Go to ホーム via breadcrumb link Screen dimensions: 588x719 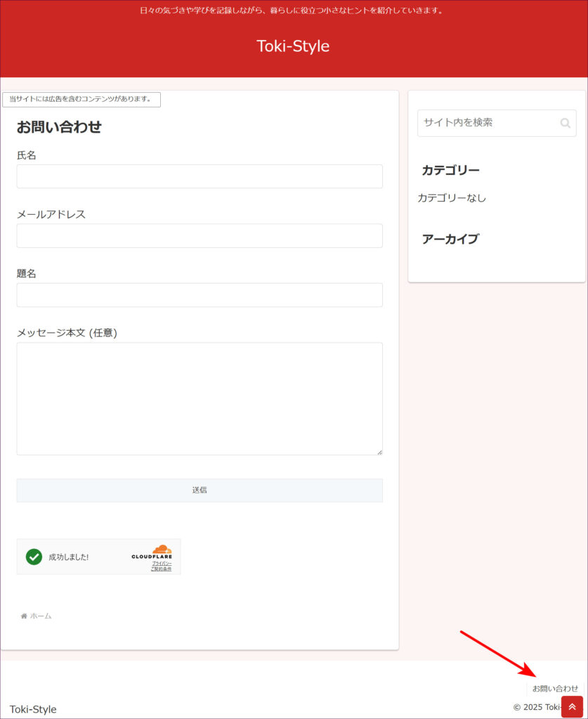click(x=41, y=616)
